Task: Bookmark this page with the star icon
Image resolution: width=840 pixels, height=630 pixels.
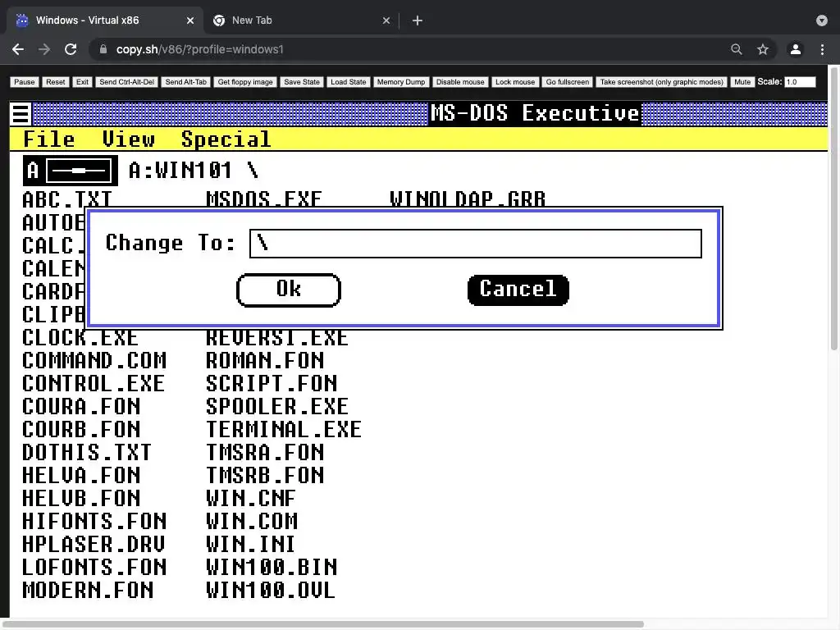Action: [763, 49]
